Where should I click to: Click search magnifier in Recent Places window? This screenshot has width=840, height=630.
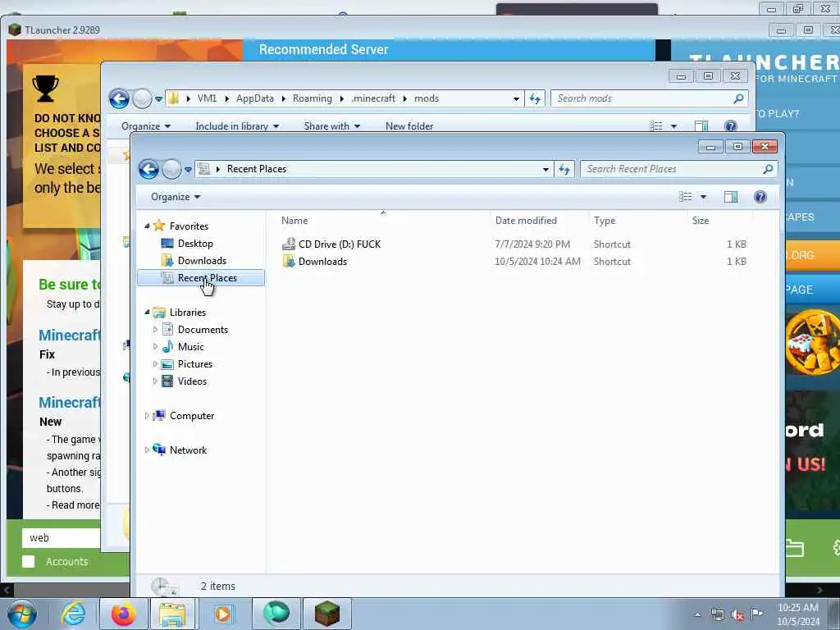tap(768, 169)
